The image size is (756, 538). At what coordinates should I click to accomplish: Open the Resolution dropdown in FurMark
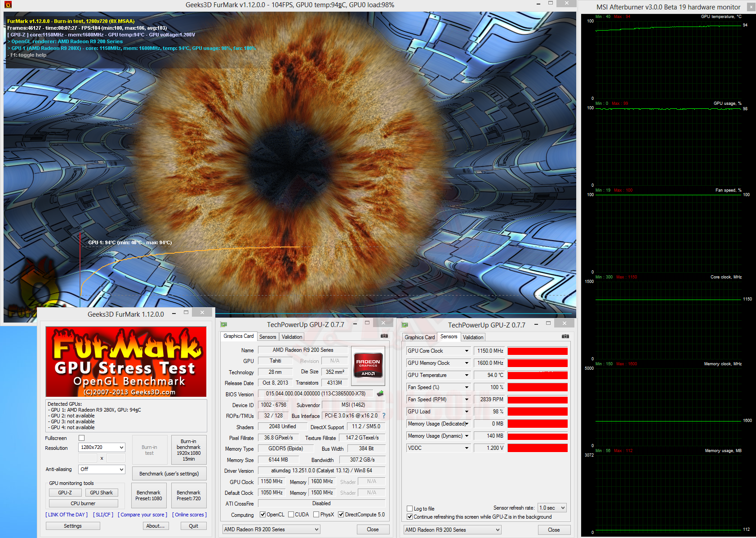102,448
